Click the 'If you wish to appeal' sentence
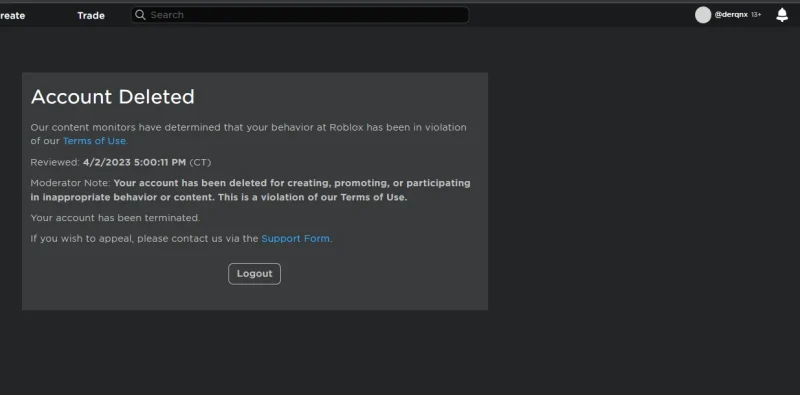Screen dimensions: 800x395 181,238
